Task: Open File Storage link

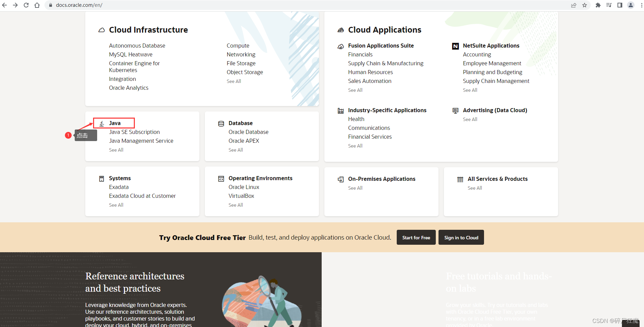Action: click(241, 63)
